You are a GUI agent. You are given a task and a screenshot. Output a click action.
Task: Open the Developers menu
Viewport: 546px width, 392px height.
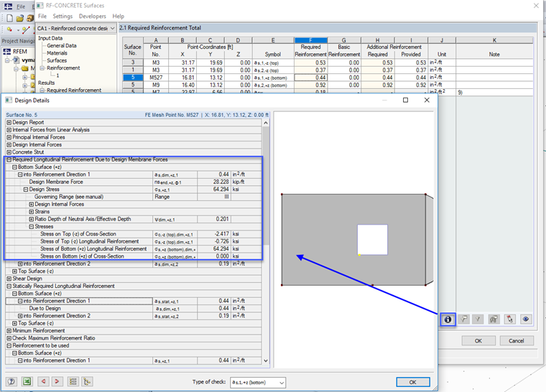[x=92, y=16]
